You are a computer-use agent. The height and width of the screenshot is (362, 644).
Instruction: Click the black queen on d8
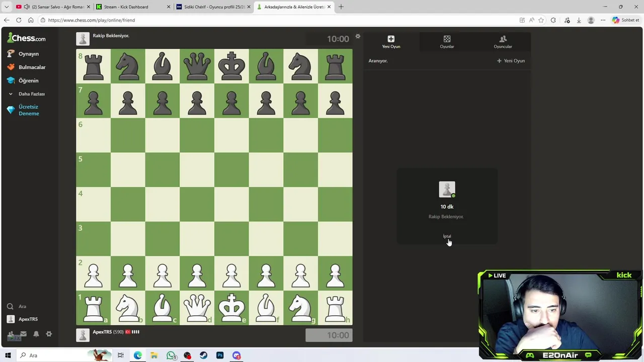pyautogui.click(x=197, y=66)
